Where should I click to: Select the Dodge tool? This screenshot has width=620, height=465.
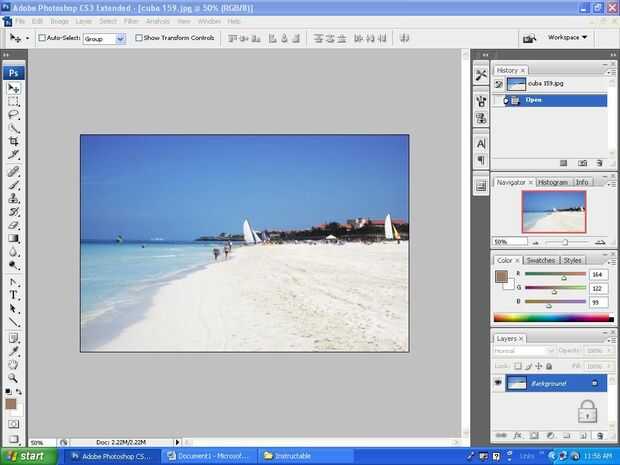[13, 265]
